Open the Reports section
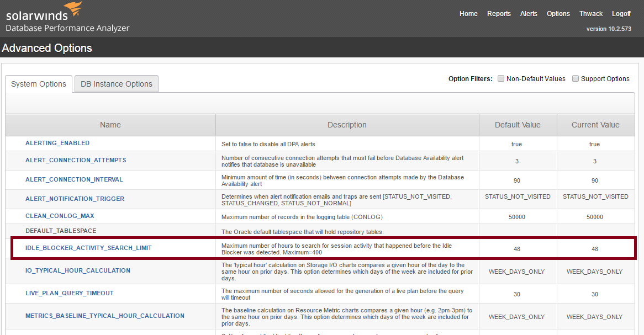The image size is (644, 335). 499,13
